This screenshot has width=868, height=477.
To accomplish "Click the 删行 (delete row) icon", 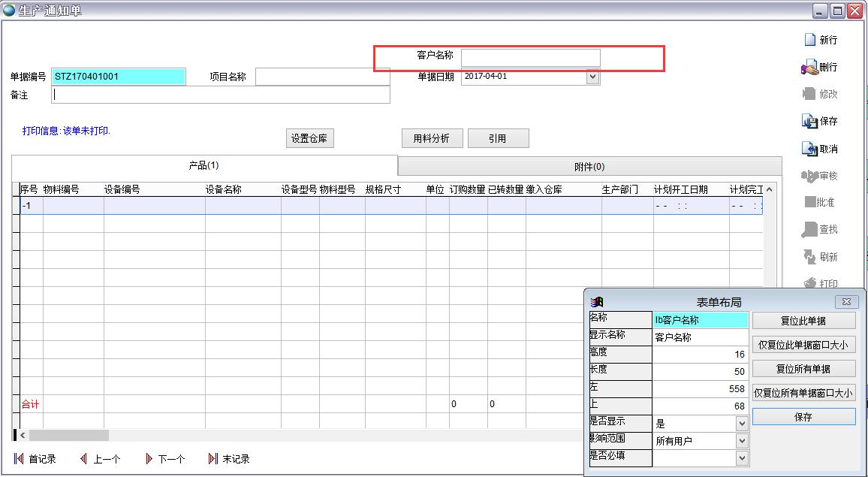I will tap(809, 68).
